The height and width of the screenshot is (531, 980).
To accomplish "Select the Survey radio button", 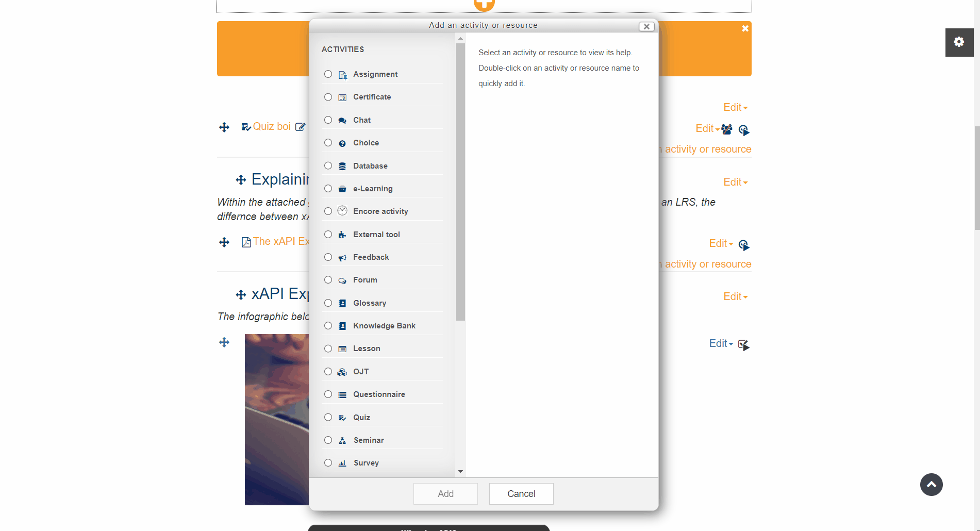I will tap(328, 462).
